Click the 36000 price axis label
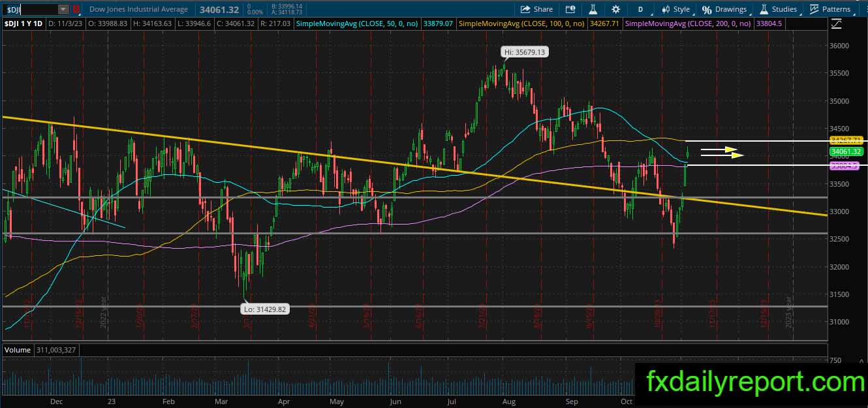The height and width of the screenshot is (408, 868). pos(839,46)
